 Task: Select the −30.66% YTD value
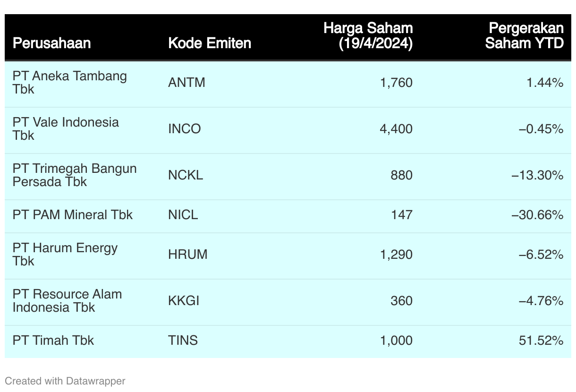point(537,215)
